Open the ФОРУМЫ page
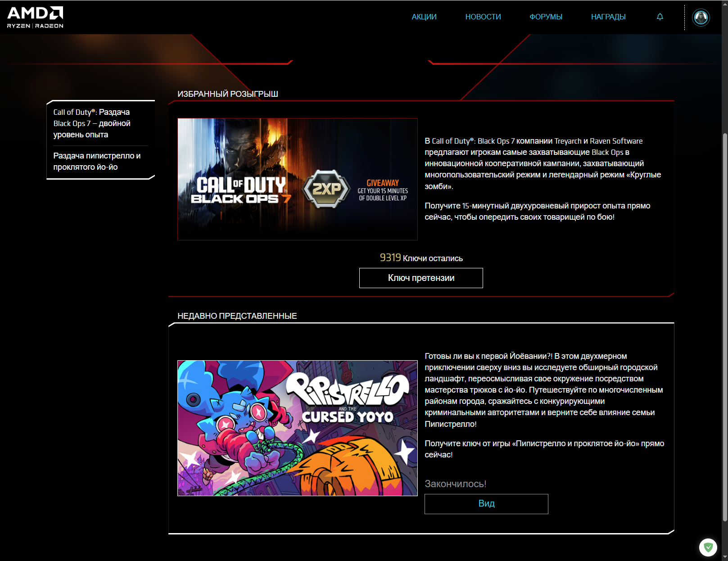Image resolution: width=728 pixels, height=561 pixels. (546, 17)
